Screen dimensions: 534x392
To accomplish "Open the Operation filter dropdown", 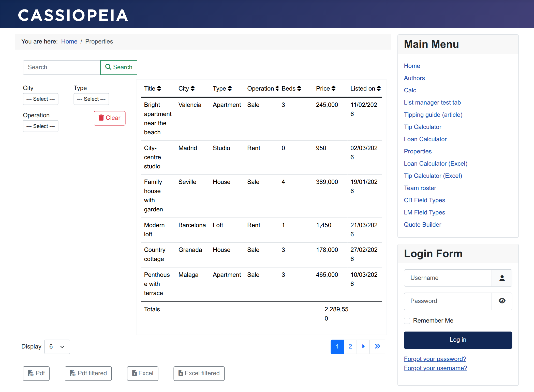I will point(41,126).
